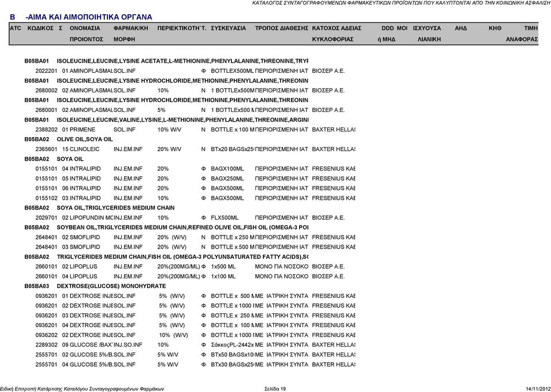The image size is (551, 392).
Task: Select the BAGX100ML packaging of INTRALIPID
Action: [227, 169]
